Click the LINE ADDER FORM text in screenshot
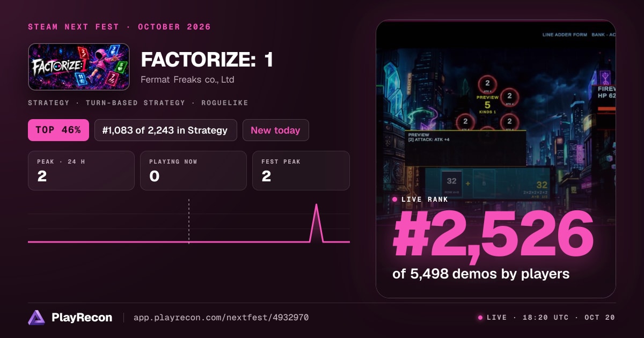Viewport: 644px width, 338px height. [564, 34]
